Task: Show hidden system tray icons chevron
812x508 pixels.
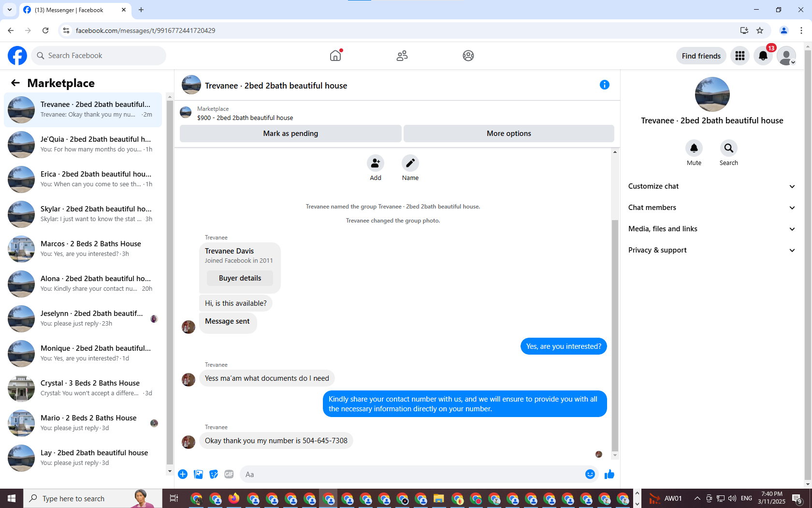Action: click(697, 498)
